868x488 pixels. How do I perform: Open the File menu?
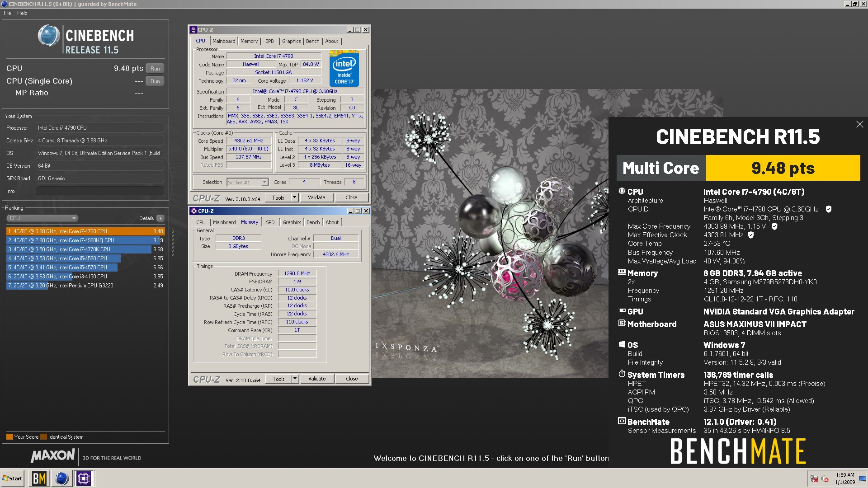point(7,13)
